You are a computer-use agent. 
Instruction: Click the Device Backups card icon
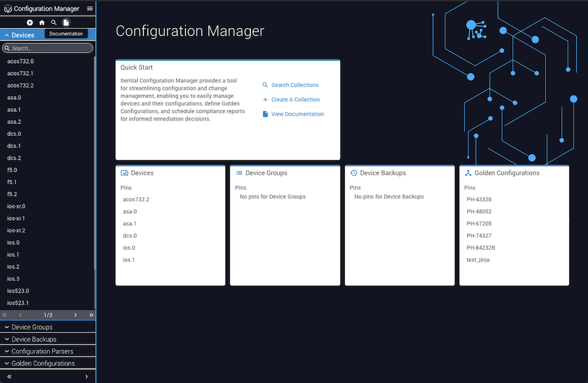point(353,173)
